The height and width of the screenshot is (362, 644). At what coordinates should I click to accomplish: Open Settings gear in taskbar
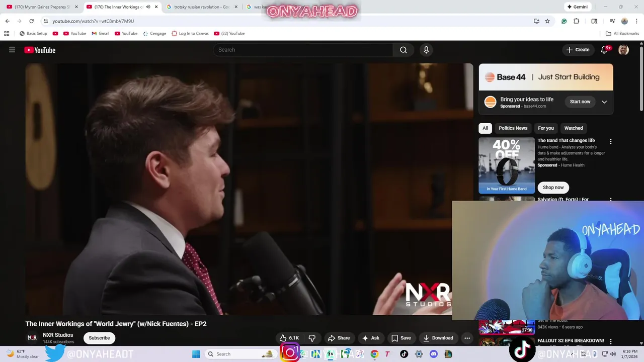(419, 354)
